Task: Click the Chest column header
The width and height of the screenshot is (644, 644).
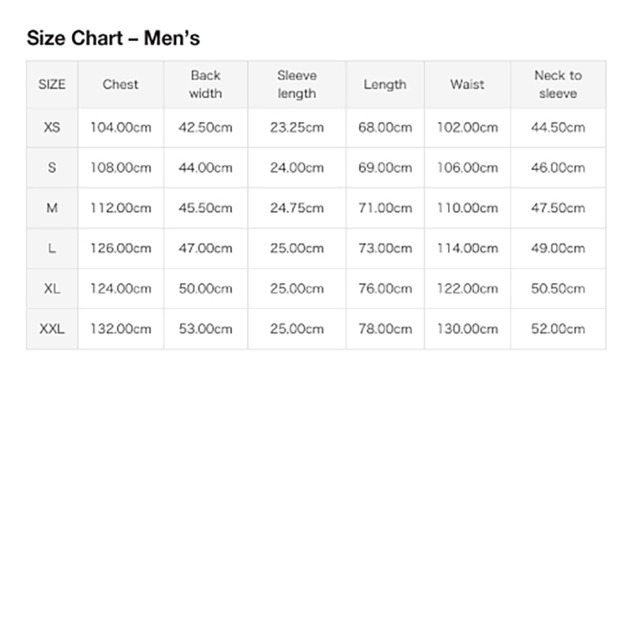Action: coord(121,84)
